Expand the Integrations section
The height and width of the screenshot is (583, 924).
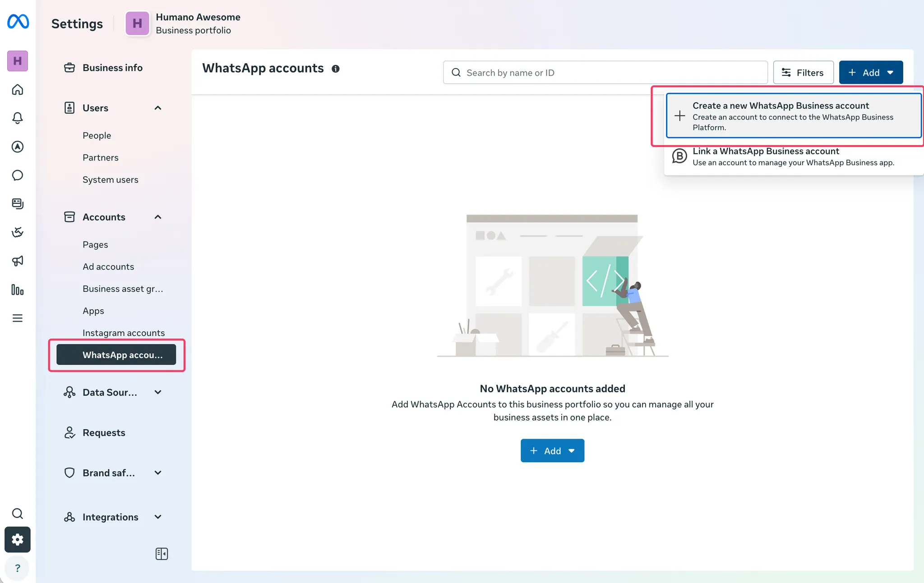[158, 517]
